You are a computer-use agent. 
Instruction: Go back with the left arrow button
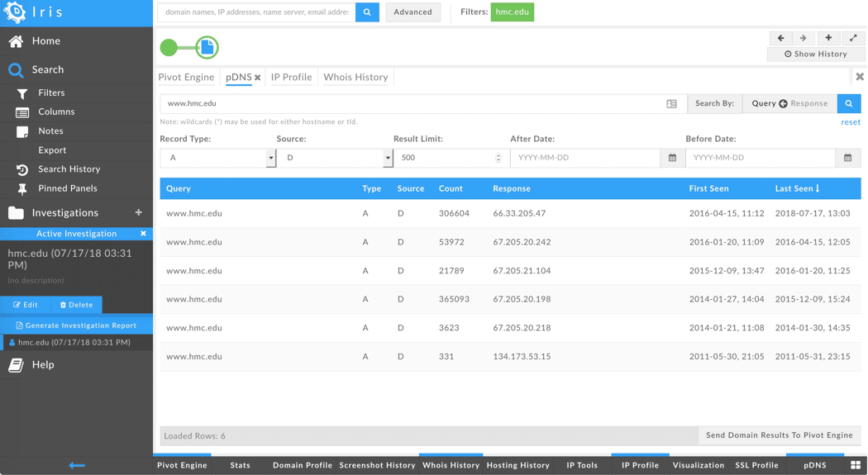pyautogui.click(x=780, y=38)
